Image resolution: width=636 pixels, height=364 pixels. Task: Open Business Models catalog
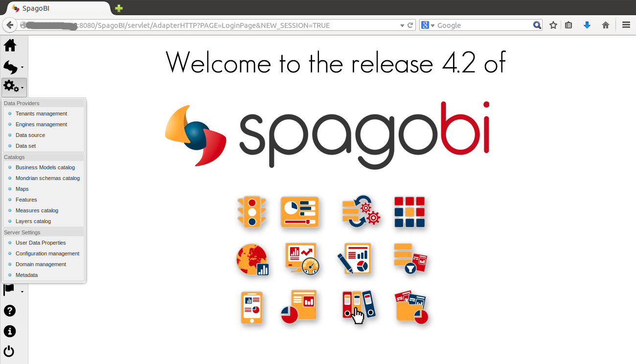coord(45,167)
